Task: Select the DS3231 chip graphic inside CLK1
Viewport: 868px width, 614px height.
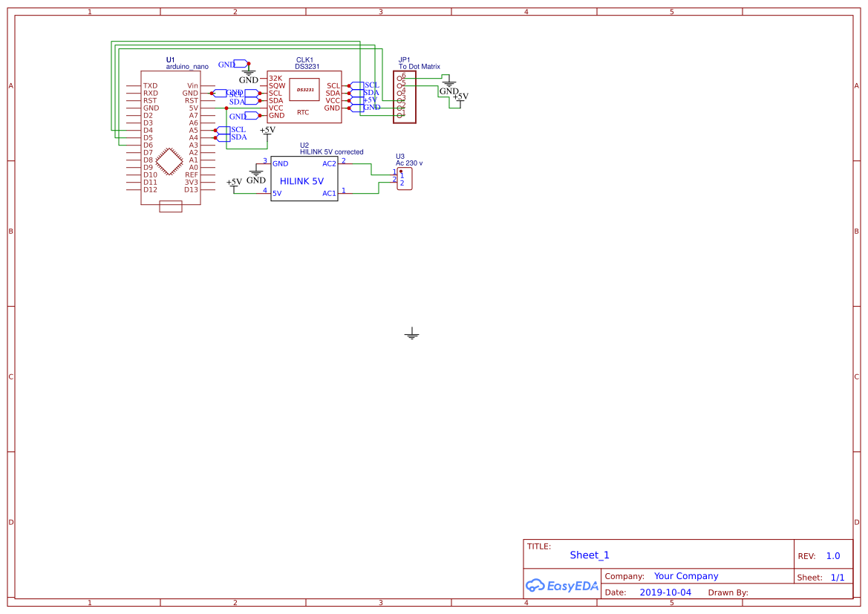Action: point(305,90)
